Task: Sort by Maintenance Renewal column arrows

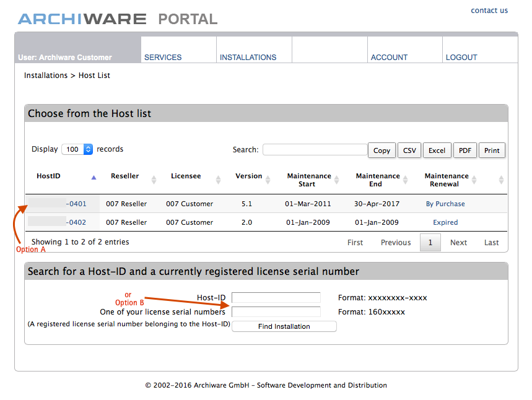Action: pos(474,180)
